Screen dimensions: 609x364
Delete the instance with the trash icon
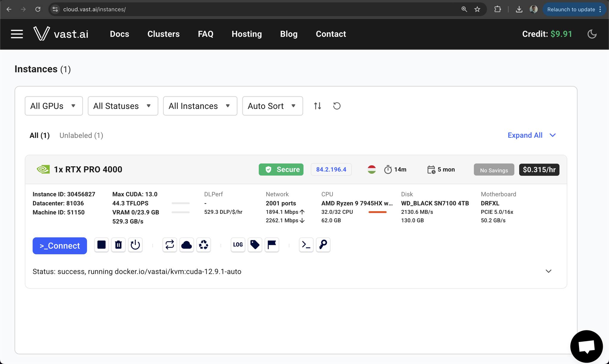point(118,245)
